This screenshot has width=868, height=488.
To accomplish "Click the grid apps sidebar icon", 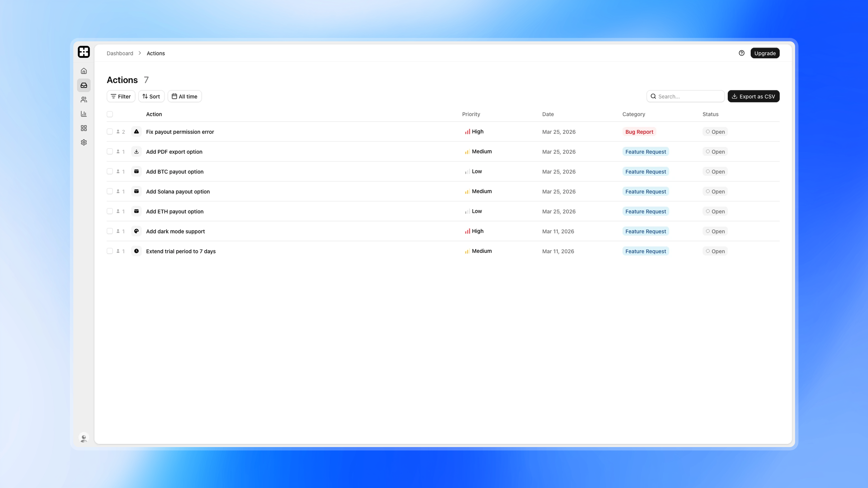I will tap(84, 128).
